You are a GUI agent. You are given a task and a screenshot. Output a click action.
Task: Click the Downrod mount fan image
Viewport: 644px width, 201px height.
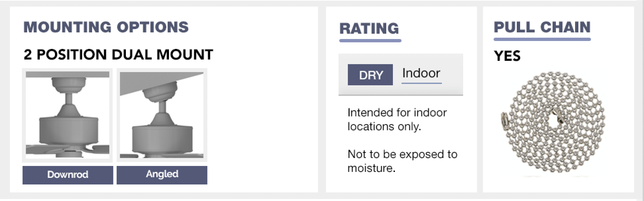point(68,115)
